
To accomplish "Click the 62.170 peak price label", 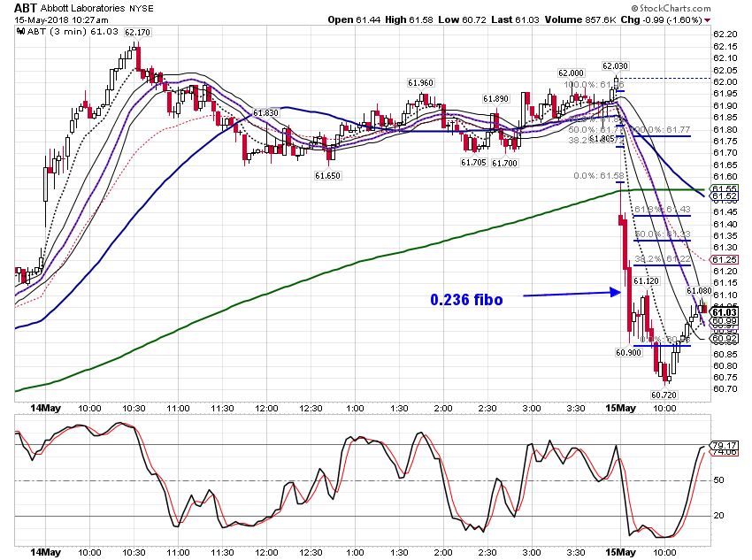I will point(137,33).
